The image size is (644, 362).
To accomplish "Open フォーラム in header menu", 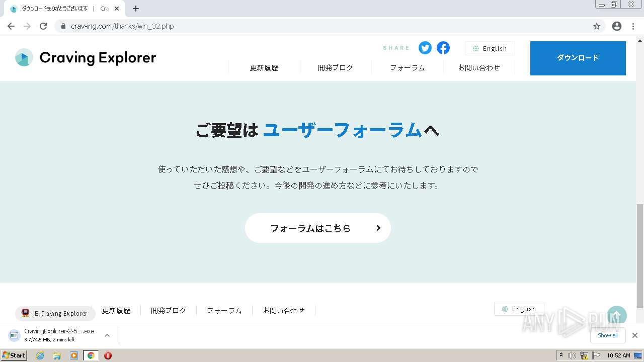I will (408, 67).
